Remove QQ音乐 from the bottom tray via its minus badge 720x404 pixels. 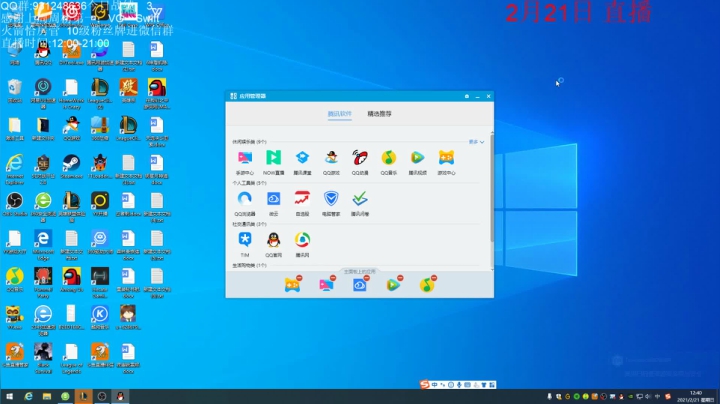pyautogui.click(x=434, y=278)
